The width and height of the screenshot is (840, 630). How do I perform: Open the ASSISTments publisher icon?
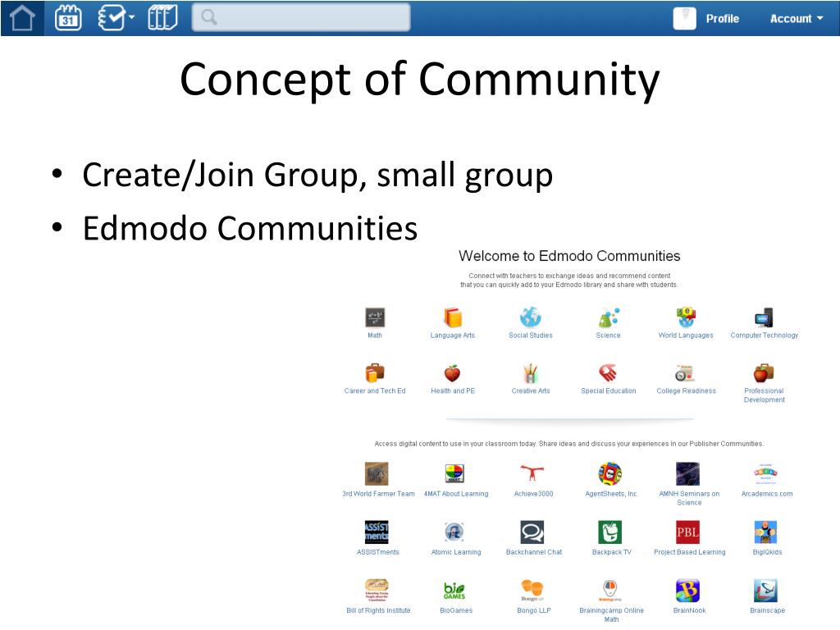pos(377,532)
